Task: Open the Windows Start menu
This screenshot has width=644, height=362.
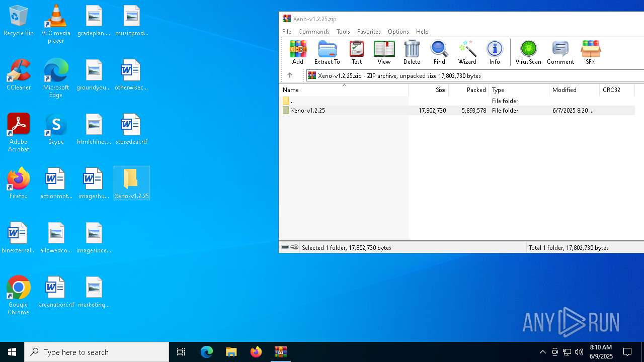Action: click(x=12, y=352)
